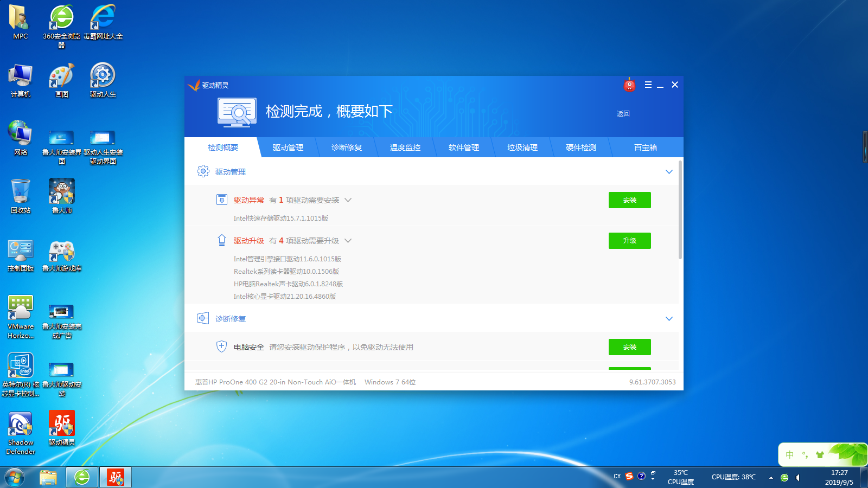
Task: Click the 驱动升级 upward arrow icon
Action: click(221, 240)
